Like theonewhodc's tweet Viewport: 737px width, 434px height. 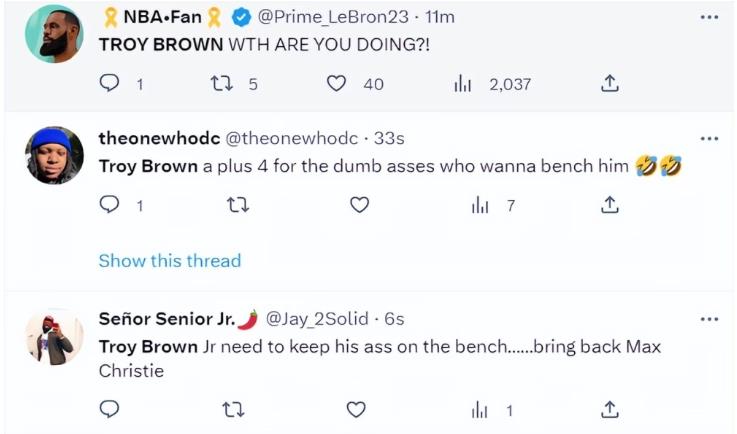[x=359, y=205]
